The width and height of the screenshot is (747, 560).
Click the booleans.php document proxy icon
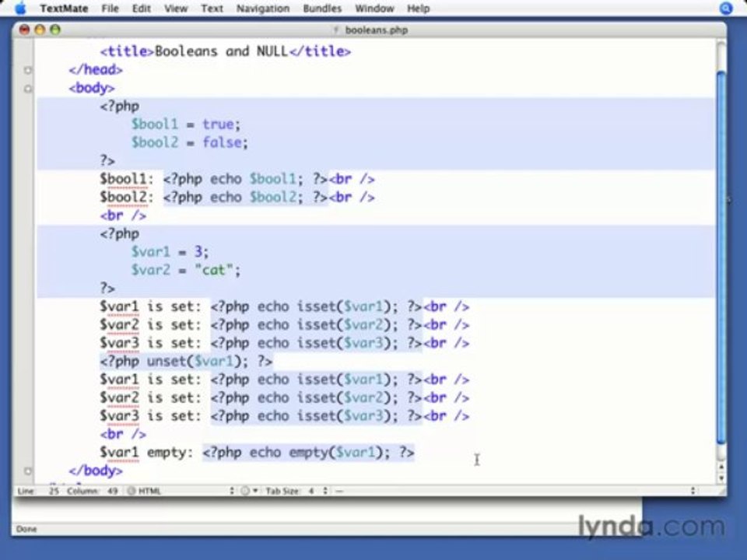336,30
